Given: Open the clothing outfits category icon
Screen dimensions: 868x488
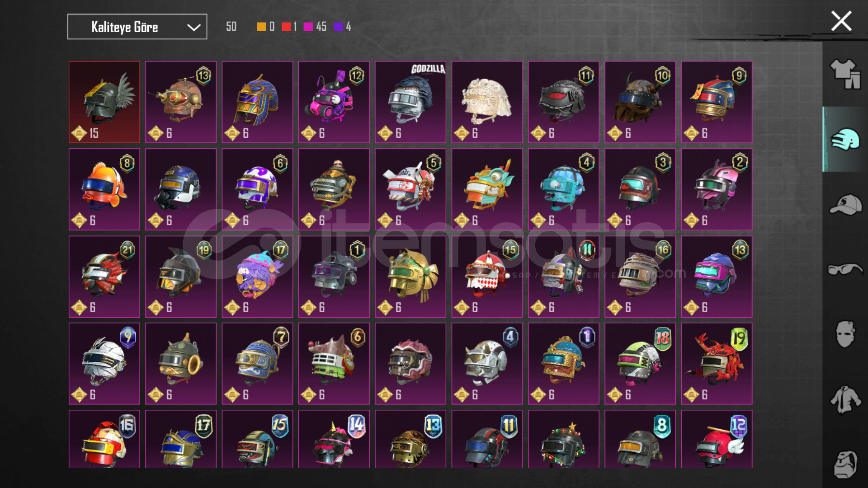Looking at the screenshot, I should [844, 74].
